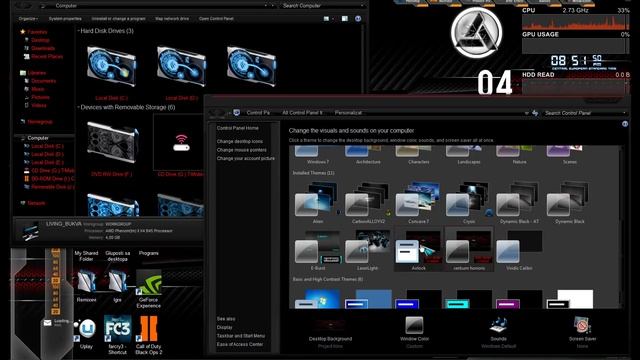This screenshot has width=640, height=360.
Task: Select the white high contrast theme thumbnail
Action: (x=570, y=299)
